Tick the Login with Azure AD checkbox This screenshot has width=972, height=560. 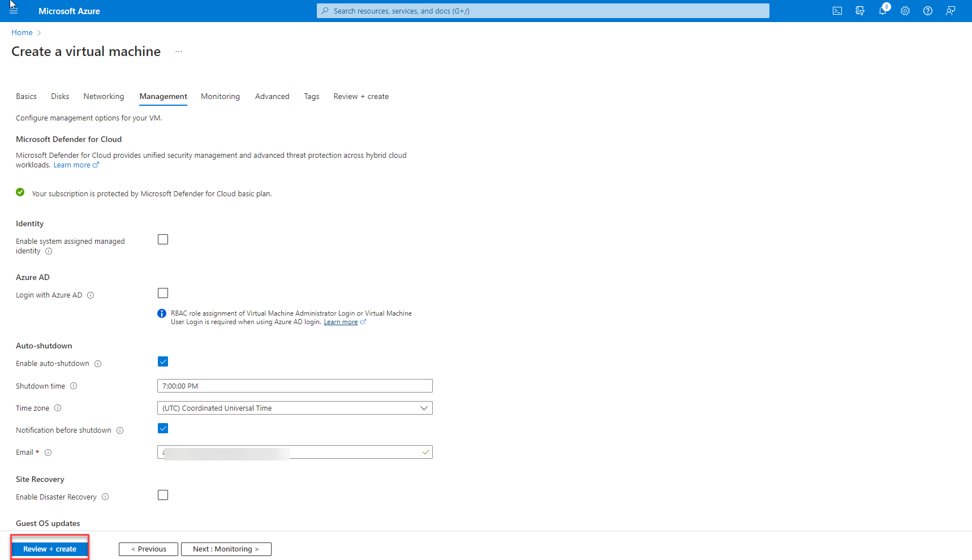163,293
